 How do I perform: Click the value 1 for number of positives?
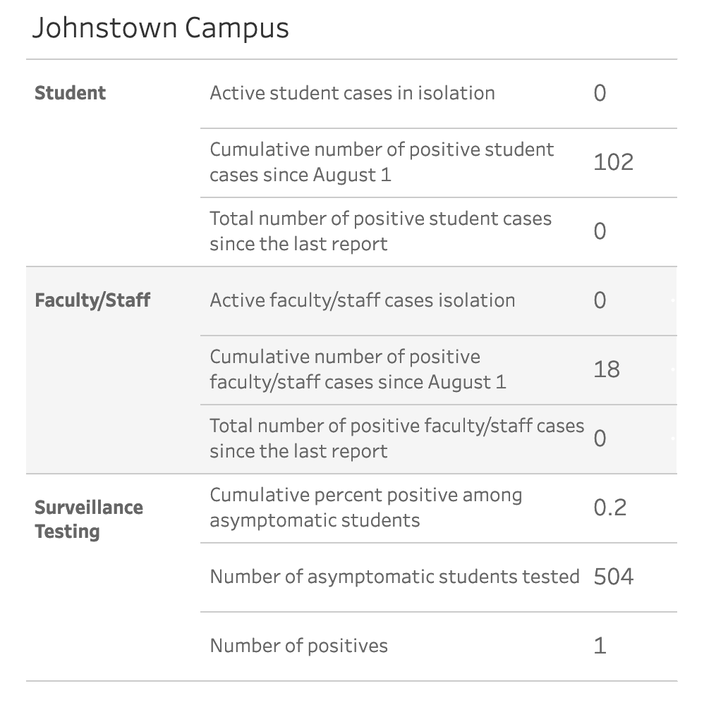tap(600, 646)
